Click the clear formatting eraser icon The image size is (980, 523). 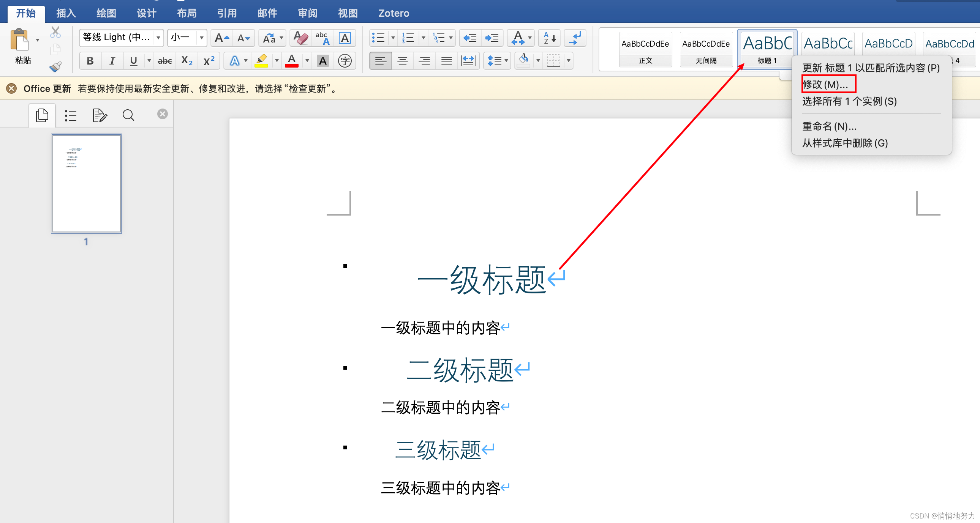click(301, 38)
